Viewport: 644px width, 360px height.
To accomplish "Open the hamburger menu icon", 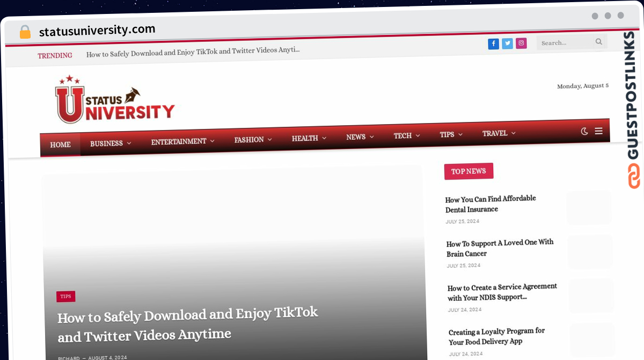I will 598,131.
